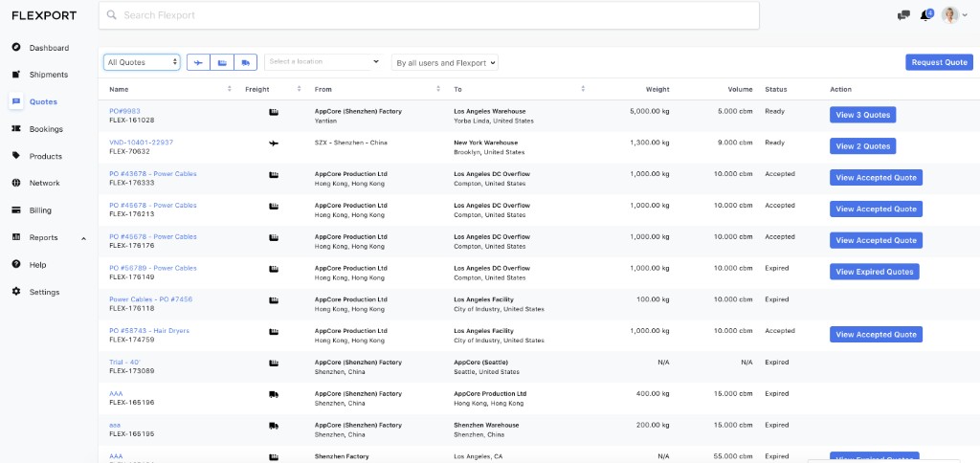Click the search magnifier icon
Image resolution: width=980 pixels, height=463 pixels.
pyautogui.click(x=111, y=15)
